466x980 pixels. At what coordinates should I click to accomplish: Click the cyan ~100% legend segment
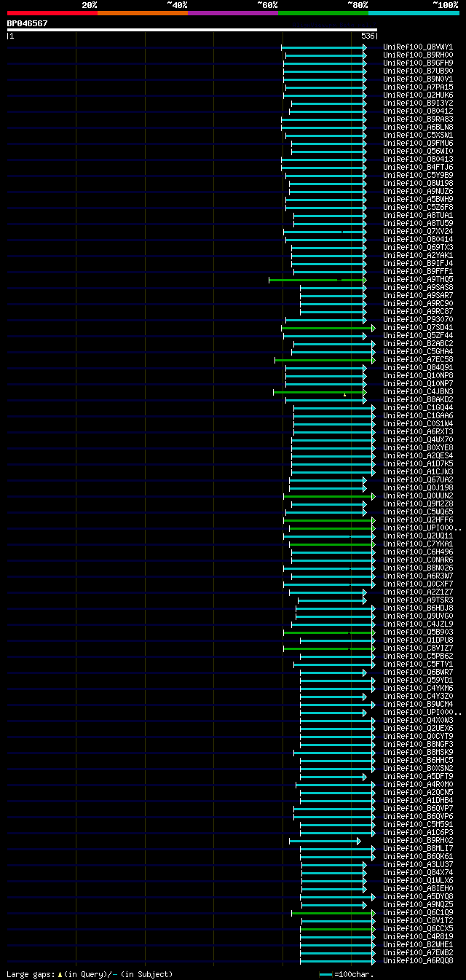(x=414, y=13)
